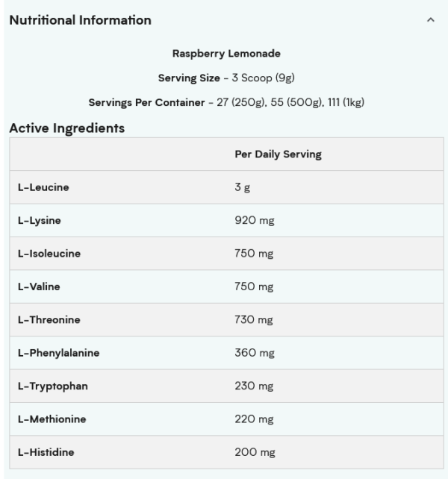448x479 pixels.
Task: Click the 730 mg L-Threonine value
Action: point(254,319)
